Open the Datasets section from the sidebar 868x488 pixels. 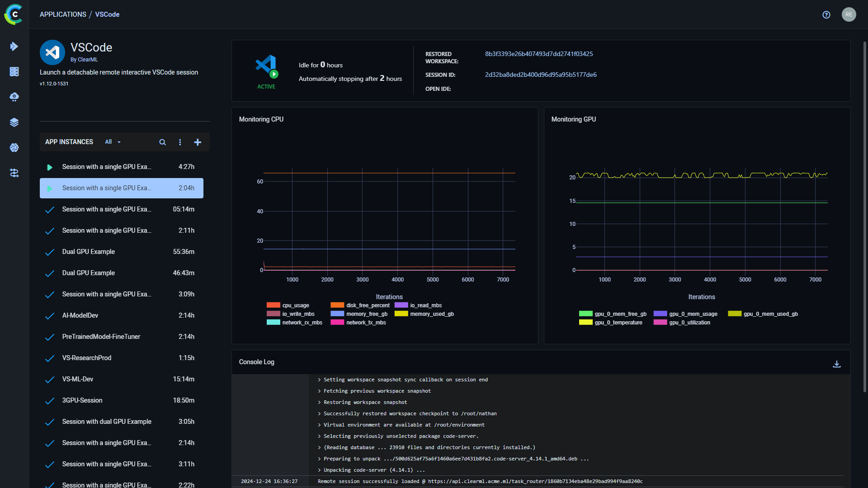pos(14,122)
